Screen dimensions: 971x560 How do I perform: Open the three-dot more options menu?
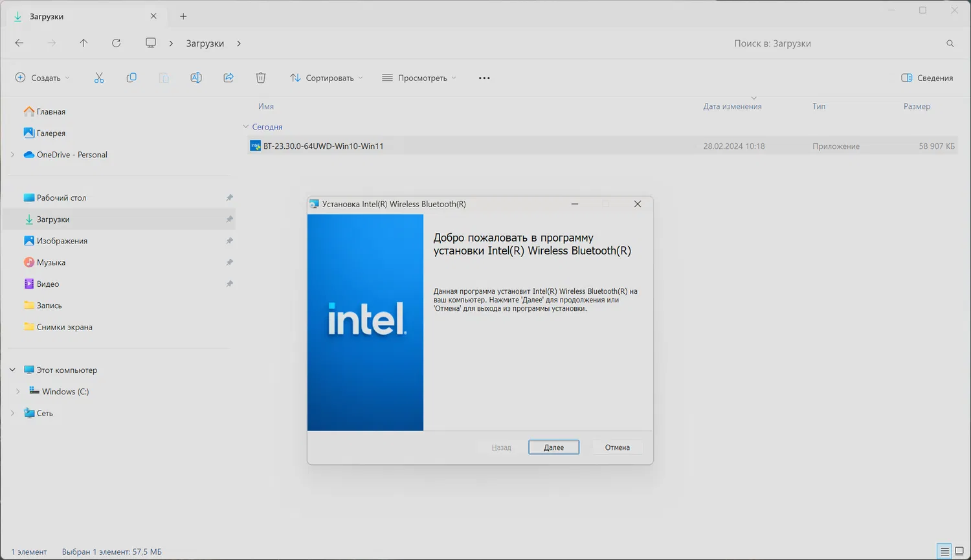pyautogui.click(x=484, y=78)
